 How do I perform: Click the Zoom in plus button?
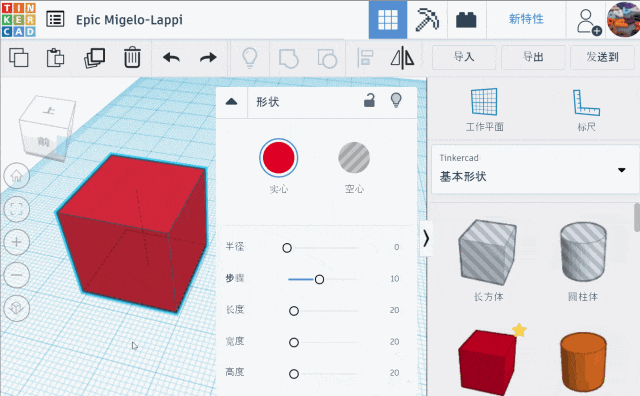click(16, 242)
